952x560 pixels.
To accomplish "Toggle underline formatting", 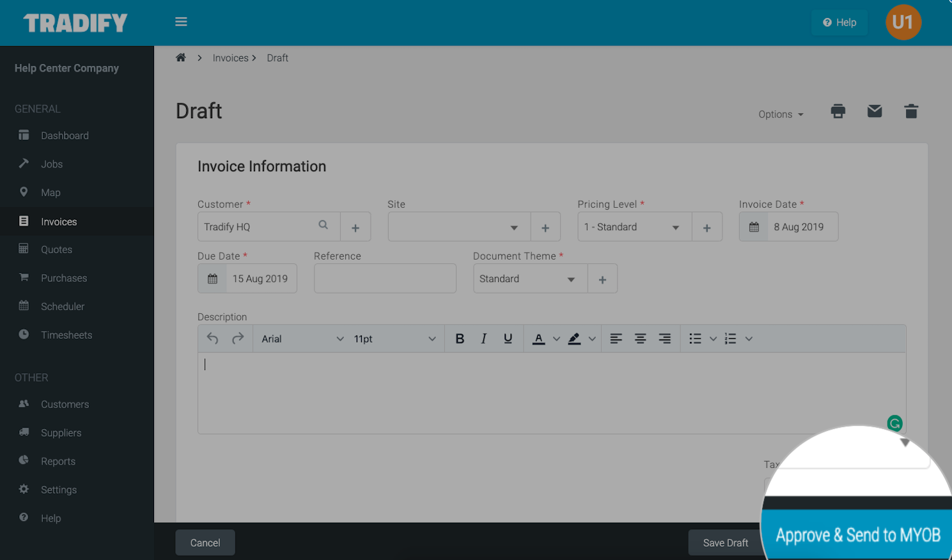I will (508, 339).
